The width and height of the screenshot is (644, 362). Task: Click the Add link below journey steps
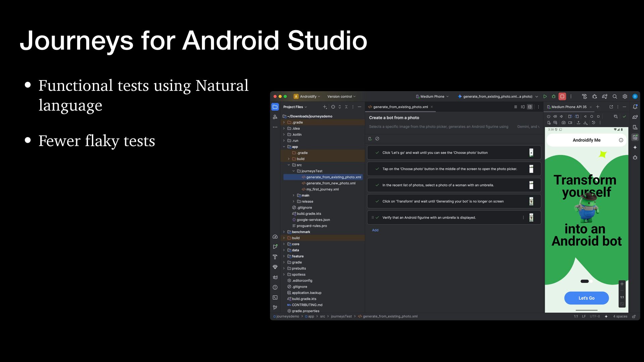click(x=375, y=230)
